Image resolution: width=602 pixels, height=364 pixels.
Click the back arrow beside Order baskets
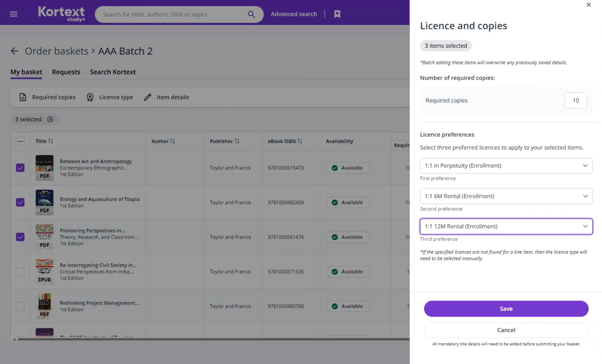(14, 51)
